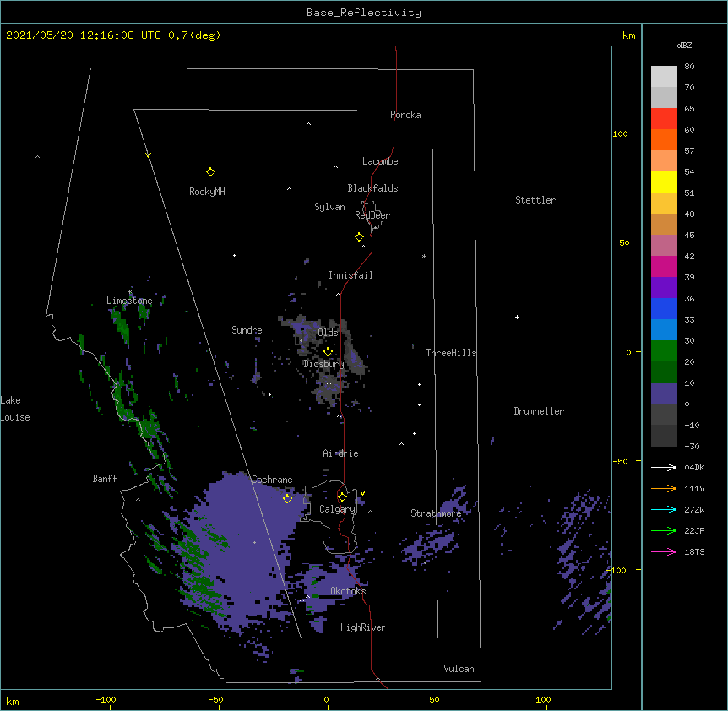
Task: Pick the bright yellow dBZ legend swatch
Action: (664, 182)
